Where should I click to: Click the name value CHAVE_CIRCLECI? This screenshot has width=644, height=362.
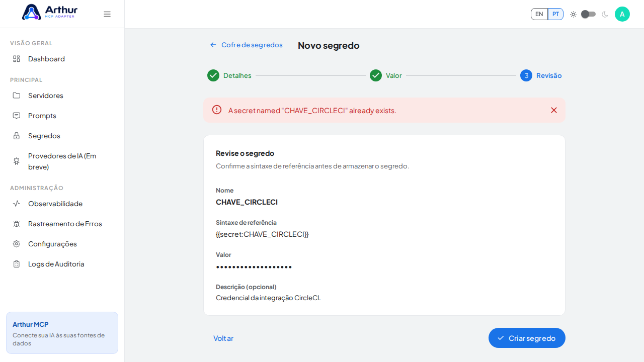(x=247, y=202)
